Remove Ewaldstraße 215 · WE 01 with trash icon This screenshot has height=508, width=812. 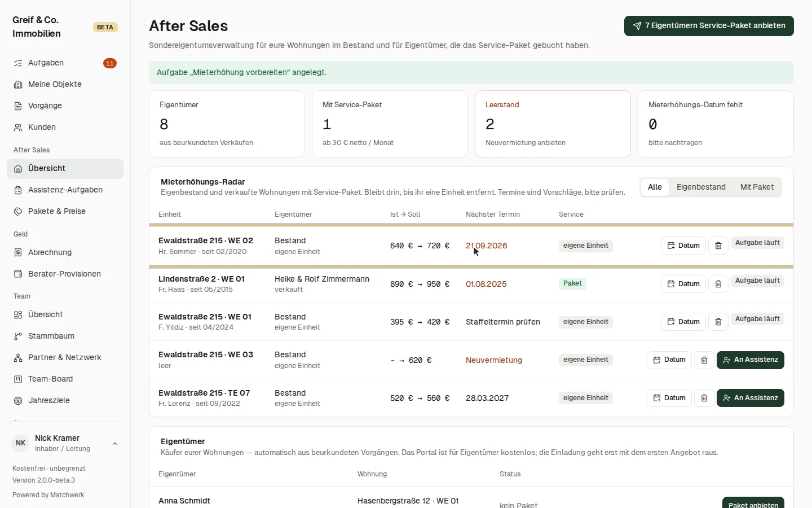(718, 322)
